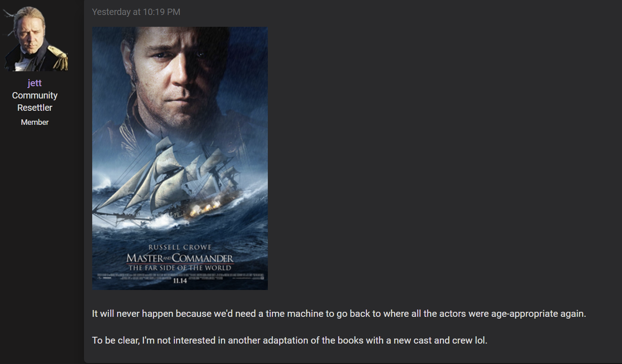Click the 11.14 release date on poster
The height and width of the screenshot is (364, 622).
click(x=180, y=281)
